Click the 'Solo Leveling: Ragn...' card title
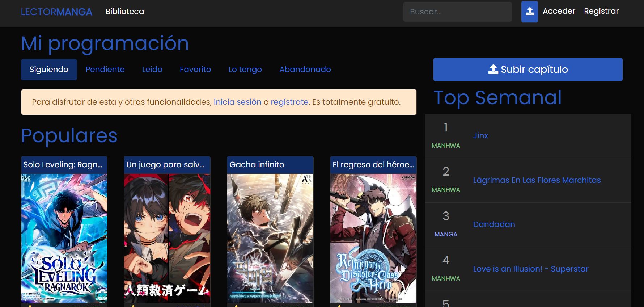 [x=63, y=165]
